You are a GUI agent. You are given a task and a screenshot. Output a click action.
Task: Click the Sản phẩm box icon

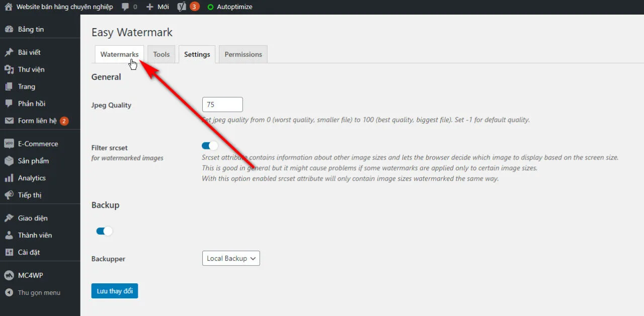click(9, 161)
